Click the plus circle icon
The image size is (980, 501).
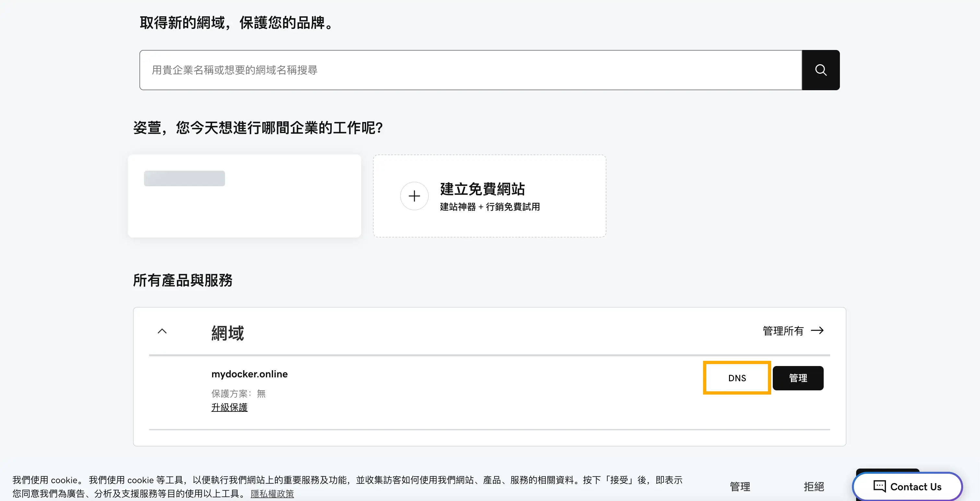pos(414,196)
